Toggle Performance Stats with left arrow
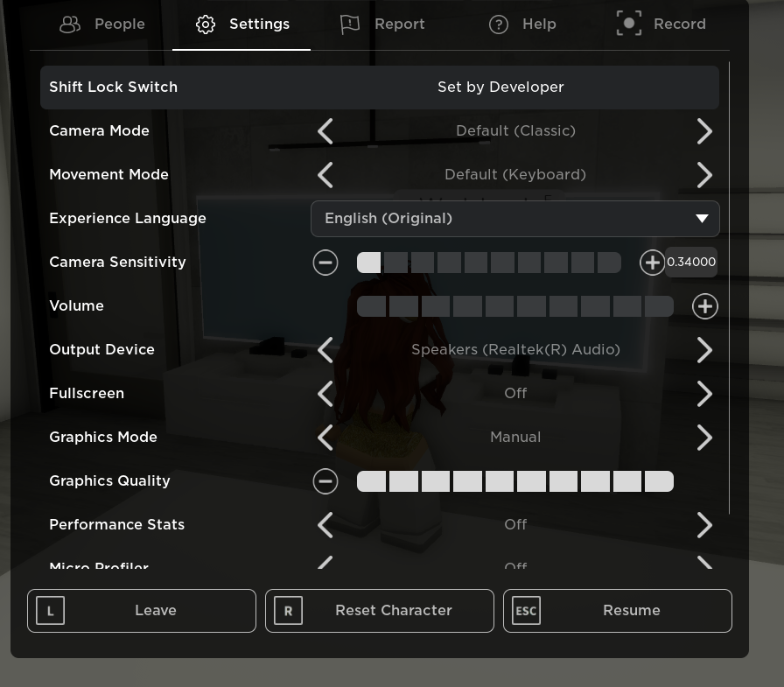 point(325,525)
